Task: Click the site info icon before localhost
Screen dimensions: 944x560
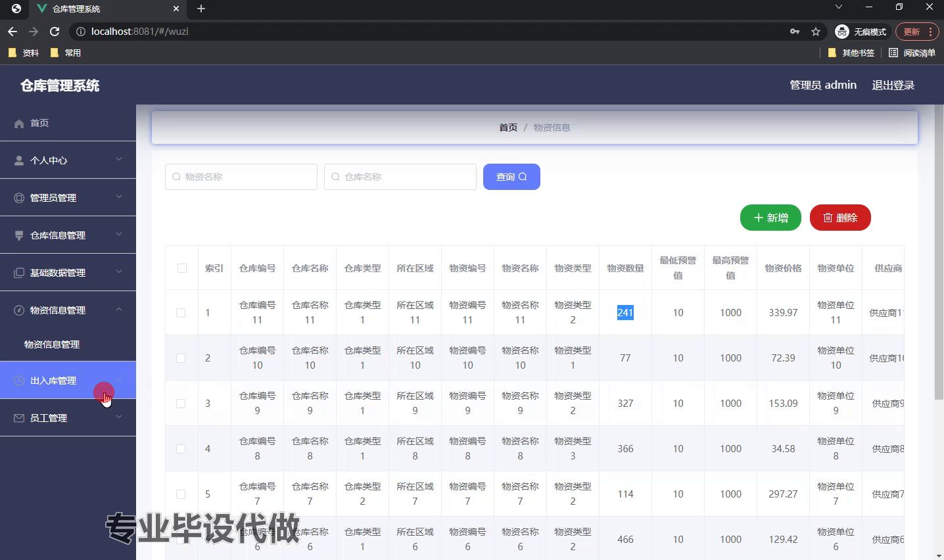Action: pyautogui.click(x=81, y=32)
